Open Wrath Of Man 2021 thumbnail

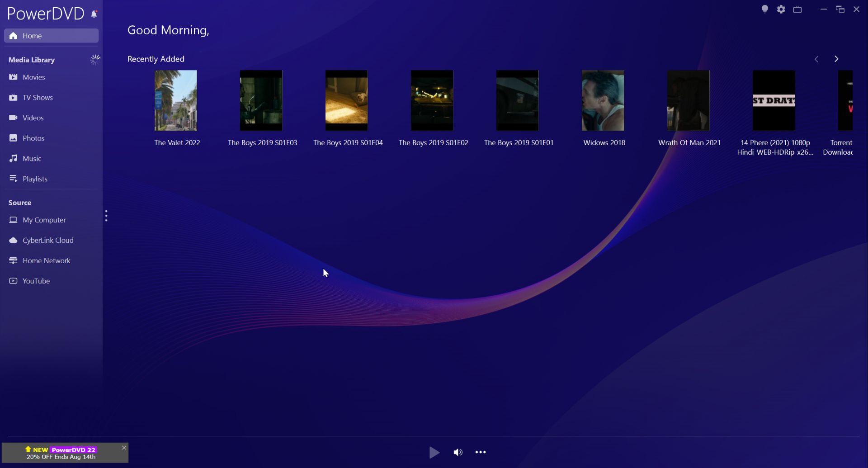click(x=689, y=100)
